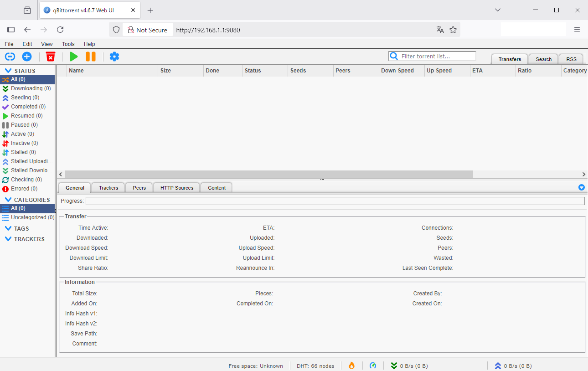Expand the TAGS section
The image size is (588, 371).
tap(8, 228)
